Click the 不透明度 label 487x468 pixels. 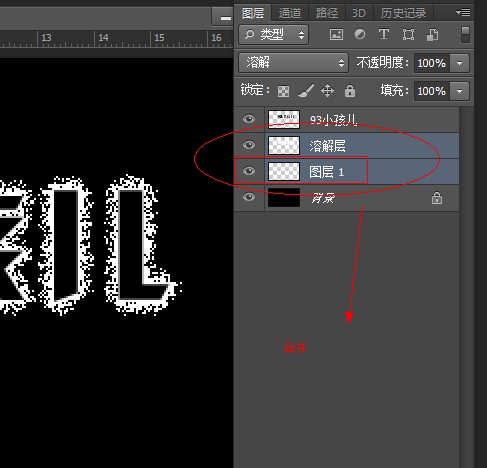tap(383, 63)
